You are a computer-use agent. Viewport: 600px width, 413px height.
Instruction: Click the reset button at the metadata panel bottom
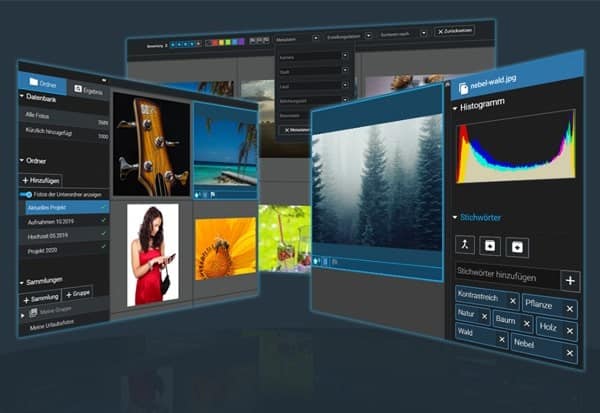[295, 130]
